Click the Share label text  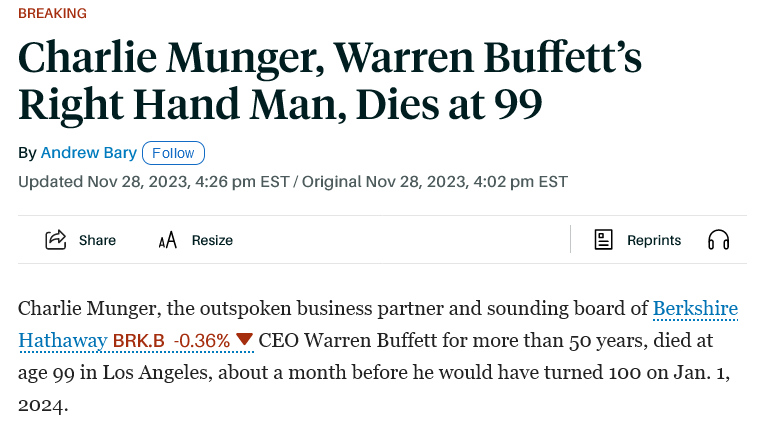[x=98, y=240]
